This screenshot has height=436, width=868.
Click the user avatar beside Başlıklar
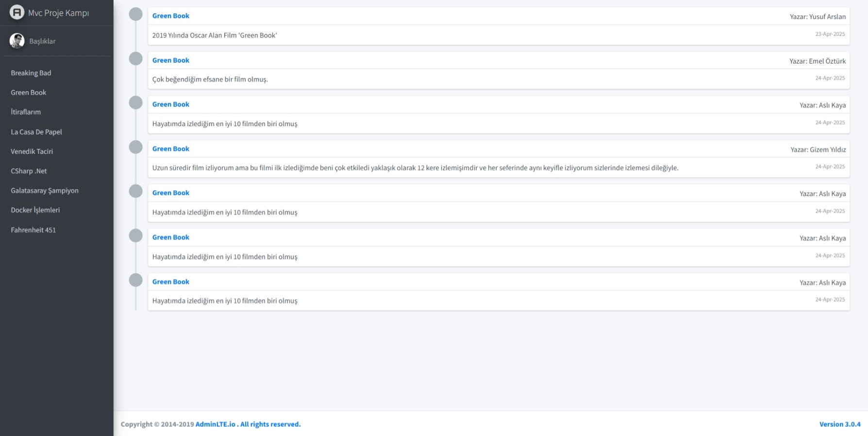(x=17, y=41)
